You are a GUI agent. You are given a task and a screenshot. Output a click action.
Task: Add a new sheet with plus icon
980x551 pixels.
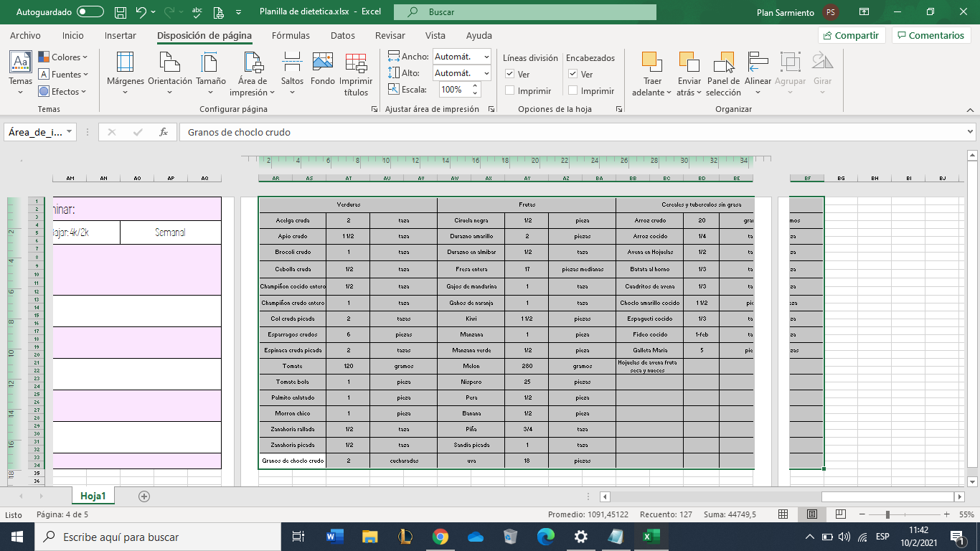pyautogui.click(x=143, y=496)
